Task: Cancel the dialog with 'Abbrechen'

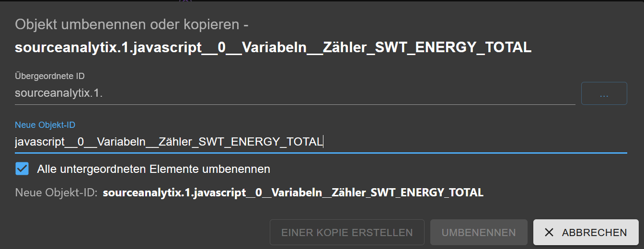Action: click(586, 232)
